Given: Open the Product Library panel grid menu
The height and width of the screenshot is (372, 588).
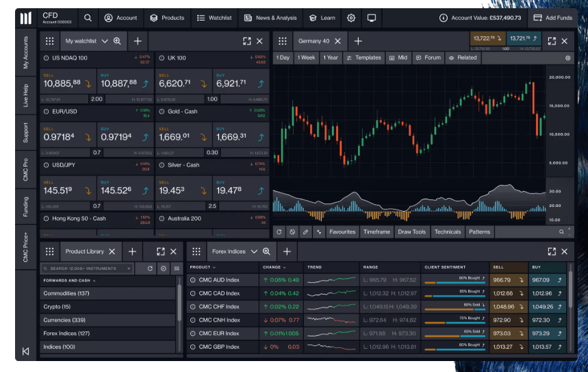Looking at the screenshot, I should coord(49,251).
